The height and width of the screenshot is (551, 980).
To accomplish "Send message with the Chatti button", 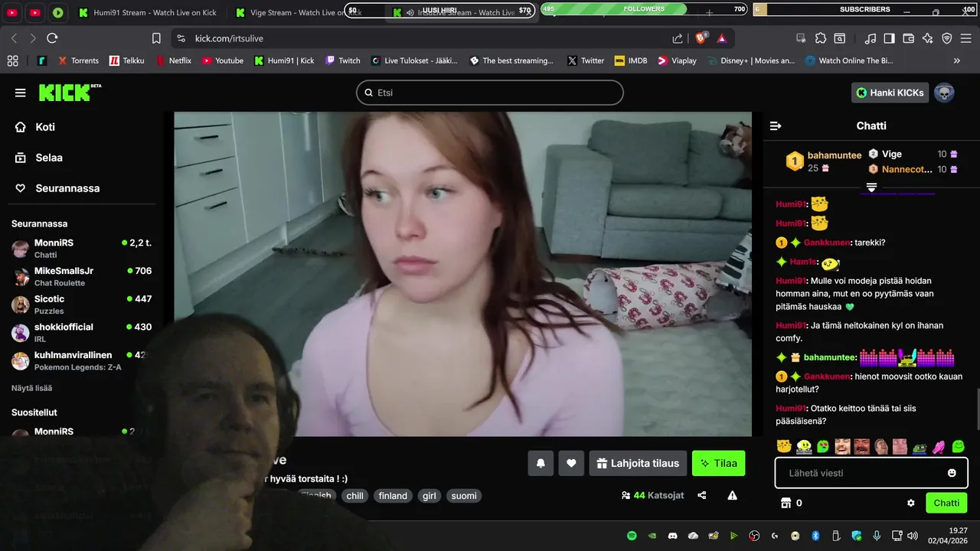I will (946, 503).
